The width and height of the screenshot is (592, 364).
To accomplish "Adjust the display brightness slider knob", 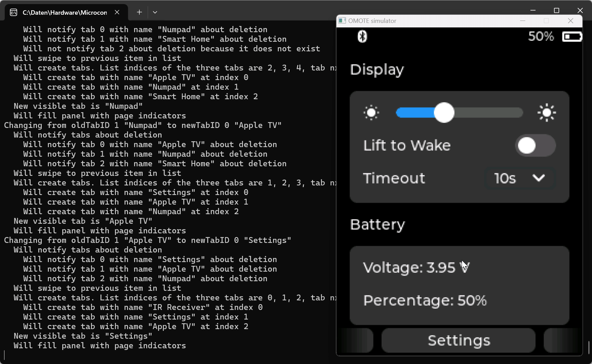I will coord(444,113).
